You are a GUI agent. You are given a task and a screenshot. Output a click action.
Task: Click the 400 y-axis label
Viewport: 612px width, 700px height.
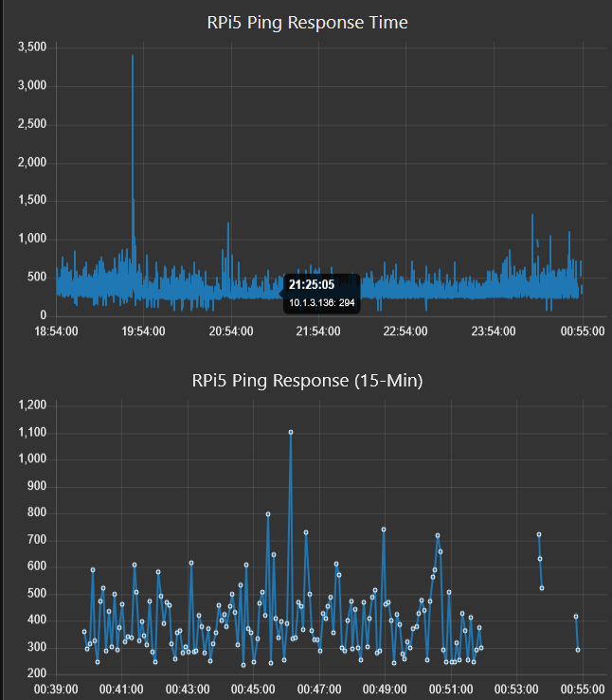(37, 619)
